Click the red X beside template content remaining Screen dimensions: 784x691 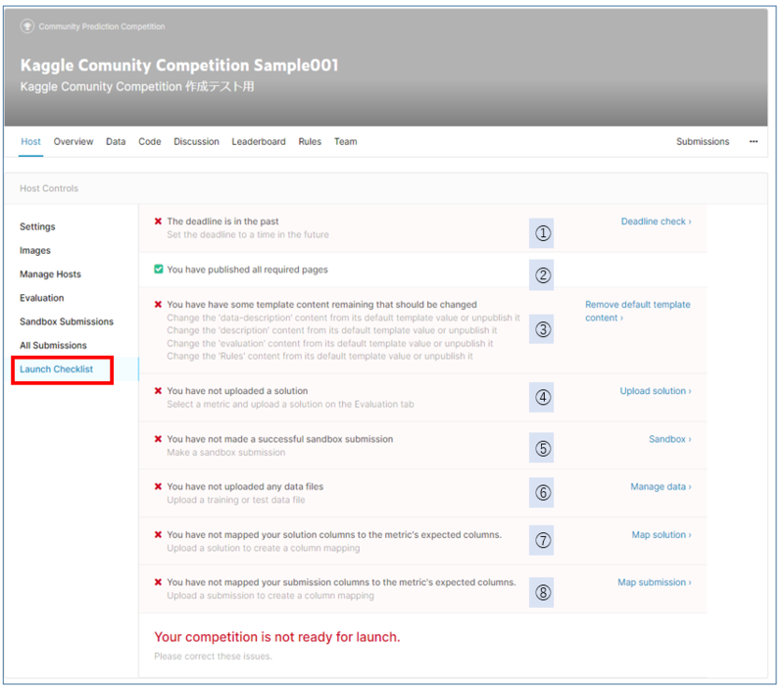pyautogui.click(x=158, y=304)
